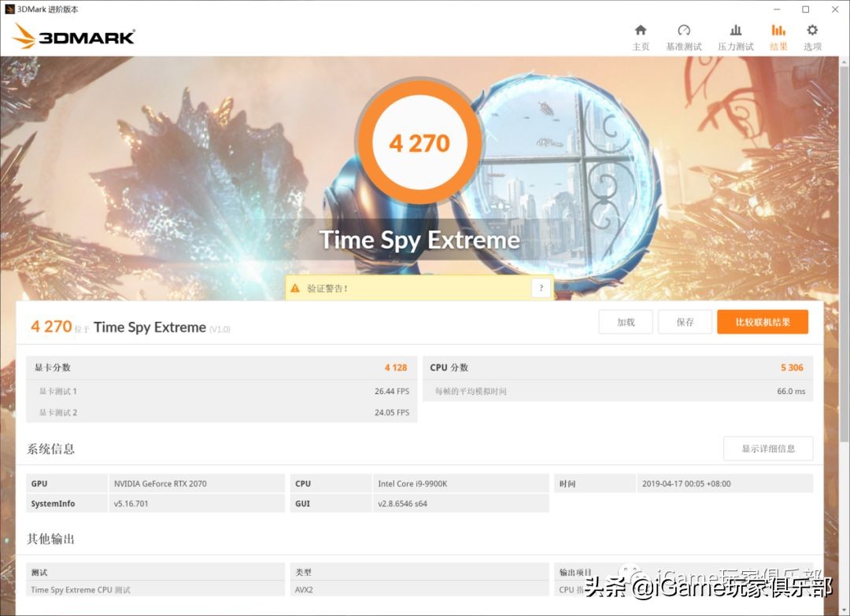
Task: Click the NVIDIA GeForce RTX 2070 cell
Action: [x=197, y=483]
